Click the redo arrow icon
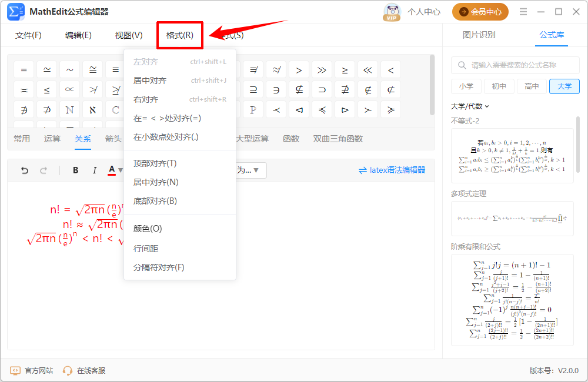Viewport: 588px width, 382px height. pos(44,170)
